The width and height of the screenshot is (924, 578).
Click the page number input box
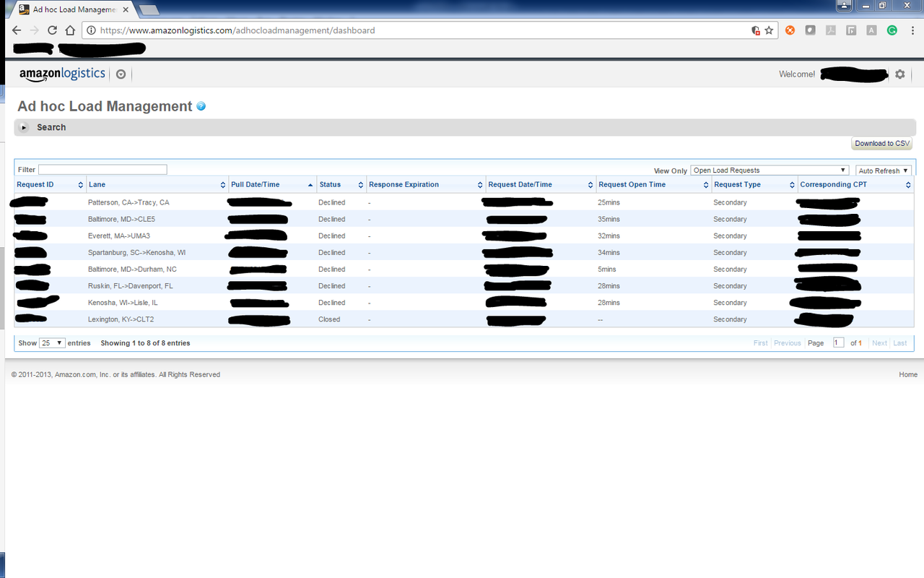(x=838, y=342)
